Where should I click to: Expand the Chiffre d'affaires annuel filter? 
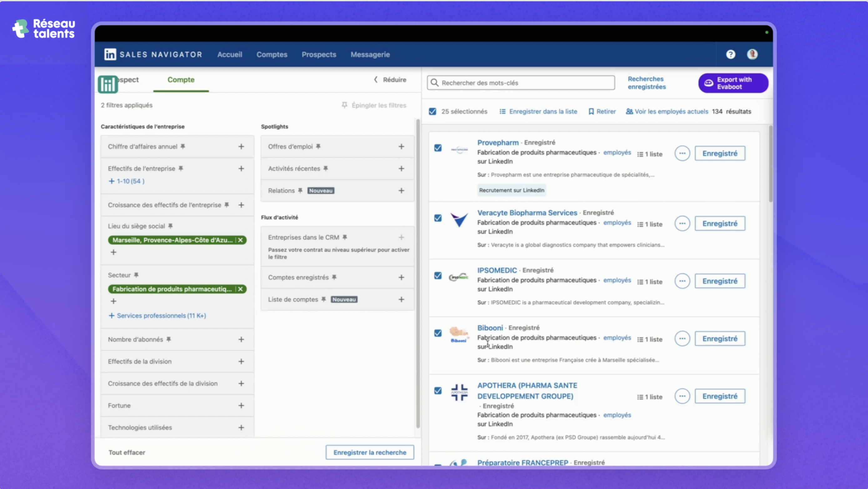241,147
